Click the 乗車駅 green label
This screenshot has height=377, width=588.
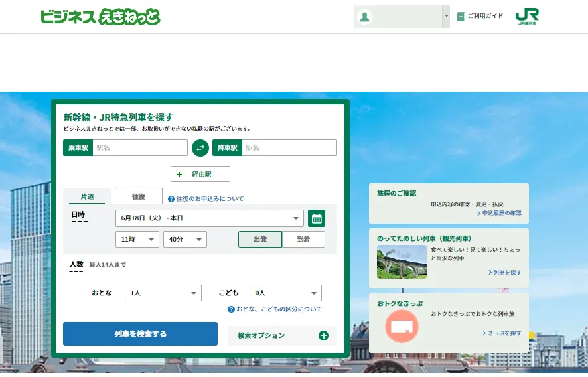pyautogui.click(x=78, y=148)
